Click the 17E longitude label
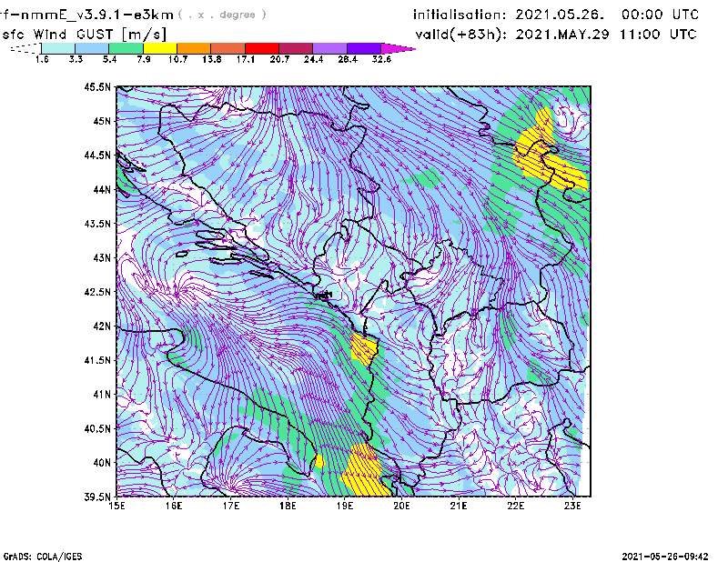This screenshot has width=728, height=562. (231, 506)
